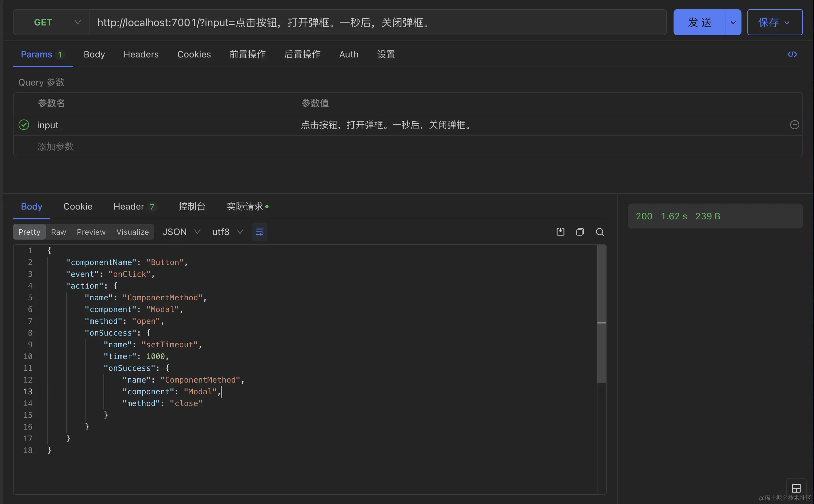Open search in response body
The width and height of the screenshot is (814, 504).
600,232
